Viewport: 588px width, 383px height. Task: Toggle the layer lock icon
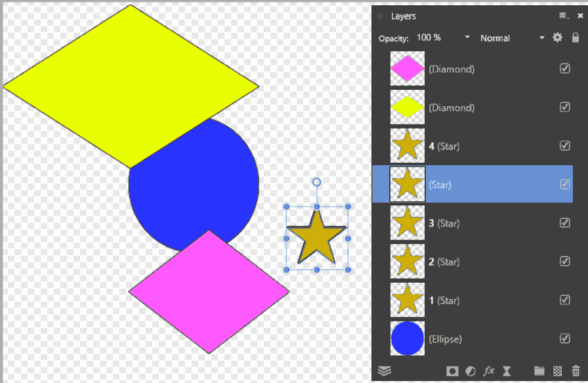[x=576, y=37]
